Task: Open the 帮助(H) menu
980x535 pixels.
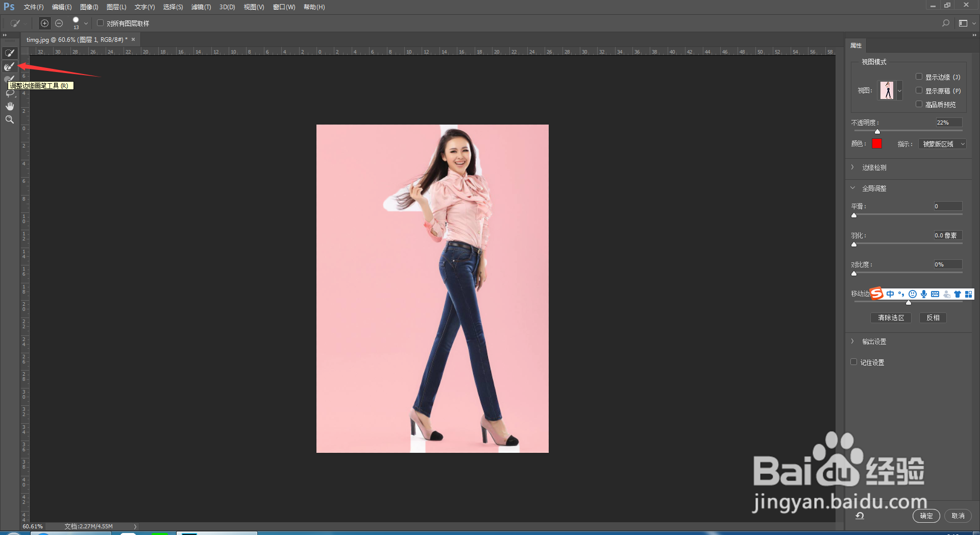Action: tap(314, 7)
